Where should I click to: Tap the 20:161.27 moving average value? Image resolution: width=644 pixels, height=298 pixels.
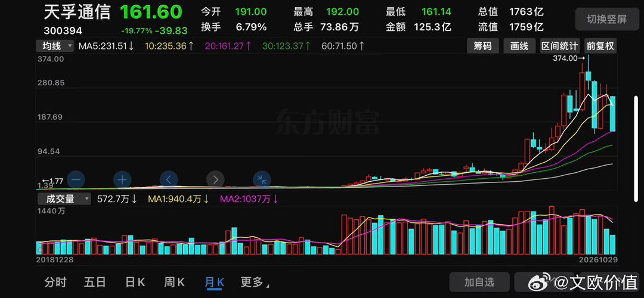228,46
